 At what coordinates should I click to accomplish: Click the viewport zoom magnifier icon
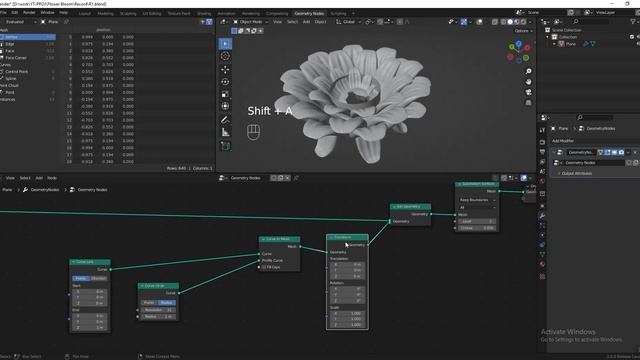click(528, 71)
